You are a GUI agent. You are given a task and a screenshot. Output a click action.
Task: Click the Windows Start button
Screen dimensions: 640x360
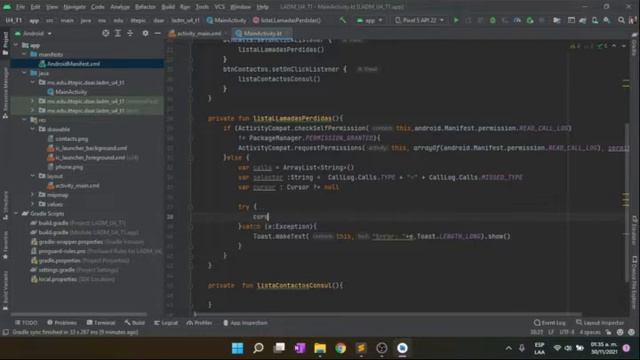point(238,348)
